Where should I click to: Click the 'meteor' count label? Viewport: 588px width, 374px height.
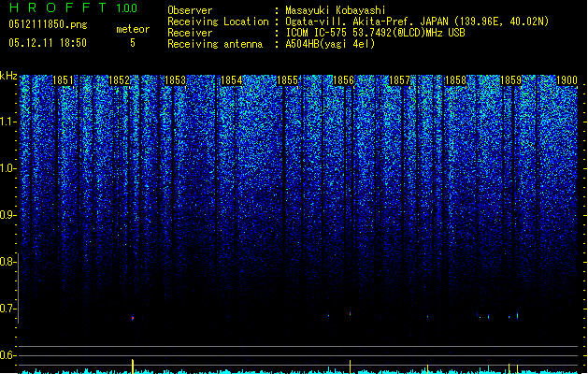tap(133, 29)
